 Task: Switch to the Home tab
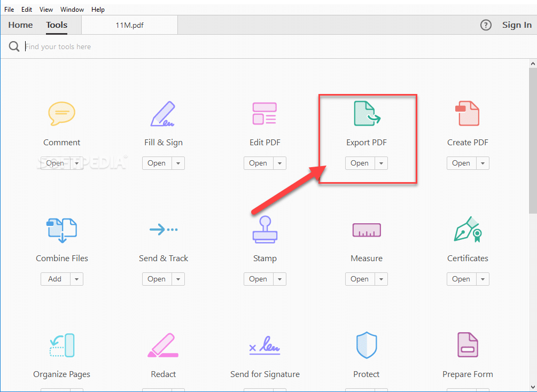point(20,25)
